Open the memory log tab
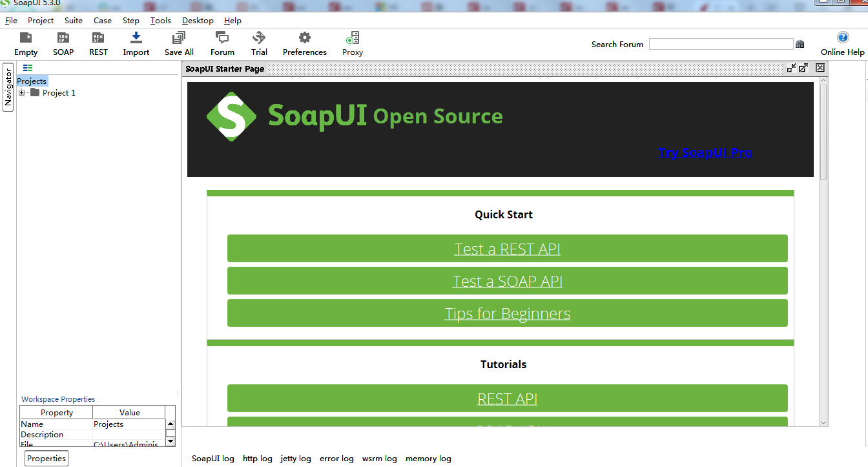The width and height of the screenshot is (868, 467). (428, 459)
